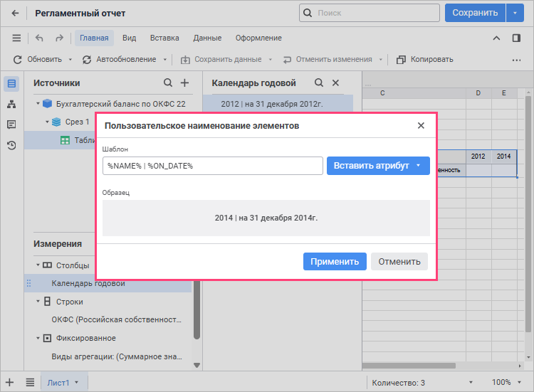This screenshot has height=392, width=534.
Task: Open the Обновить dropdown arrow
Action: click(x=70, y=60)
